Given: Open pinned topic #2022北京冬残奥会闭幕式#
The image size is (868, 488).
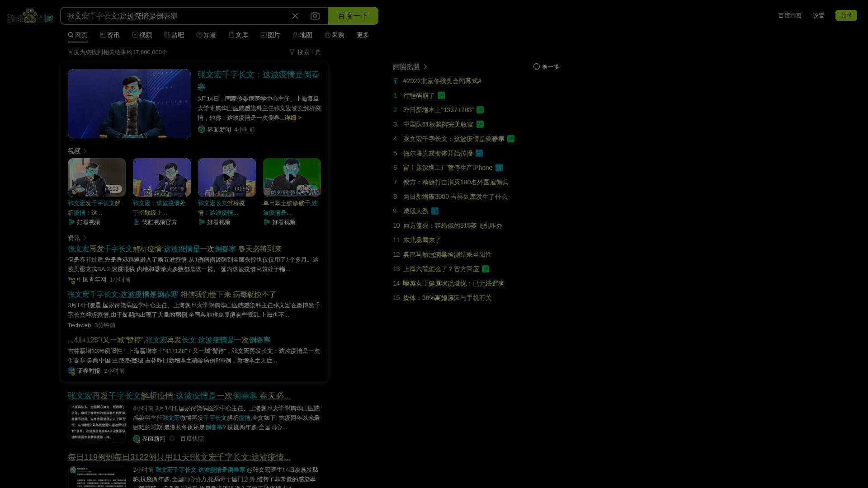Looking at the screenshot, I should click(x=442, y=81).
